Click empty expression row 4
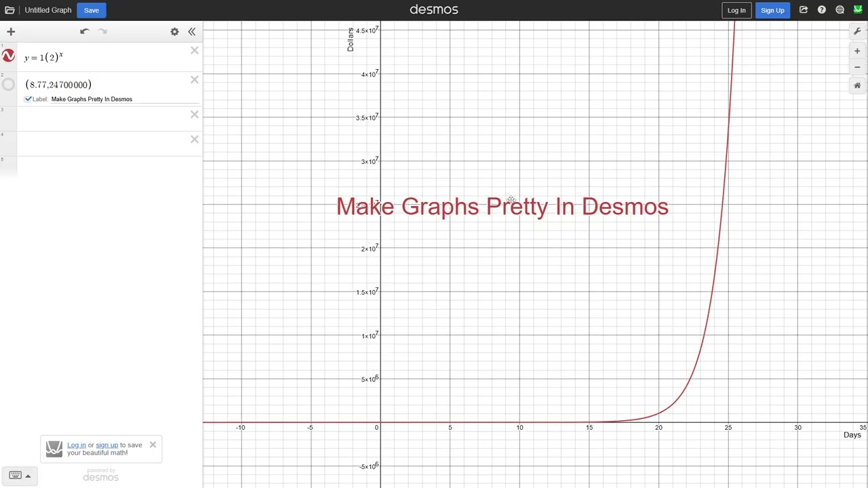The width and height of the screenshot is (868, 488). [x=102, y=144]
